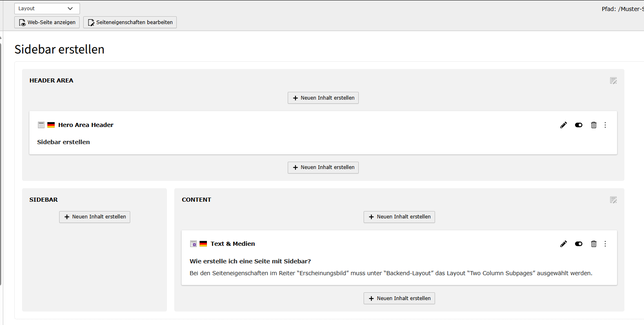This screenshot has width=644, height=325.
Task: Add new content at top of Header Area
Action: pos(323,98)
